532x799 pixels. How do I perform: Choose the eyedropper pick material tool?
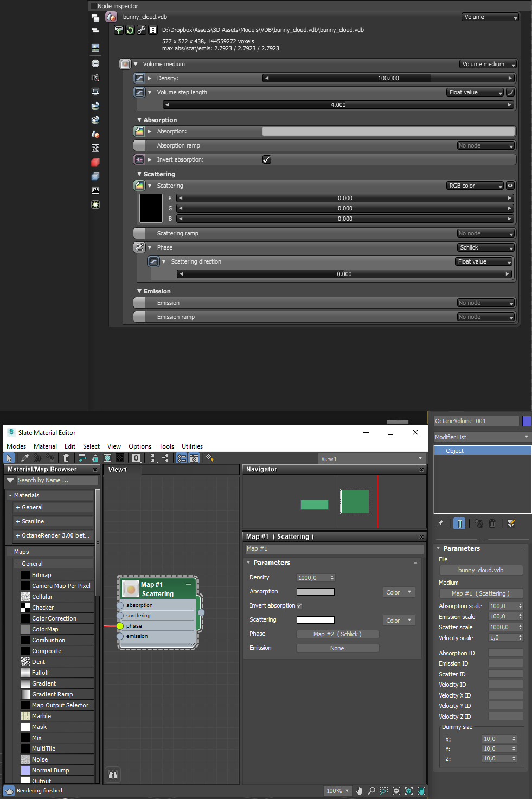[x=24, y=458]
